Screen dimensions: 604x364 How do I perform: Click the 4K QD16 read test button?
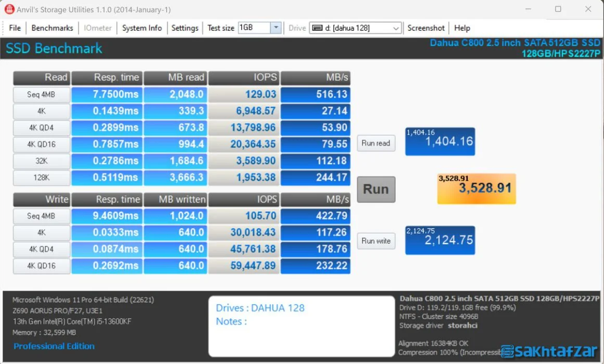coord(41,144)
